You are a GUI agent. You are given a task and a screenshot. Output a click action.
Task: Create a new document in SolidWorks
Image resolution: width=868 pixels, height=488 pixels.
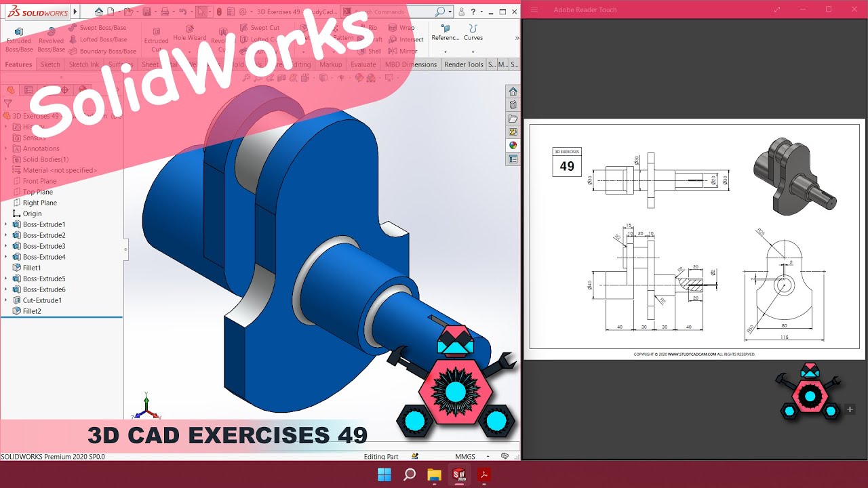pyautogui.click(x=111, y=12)
